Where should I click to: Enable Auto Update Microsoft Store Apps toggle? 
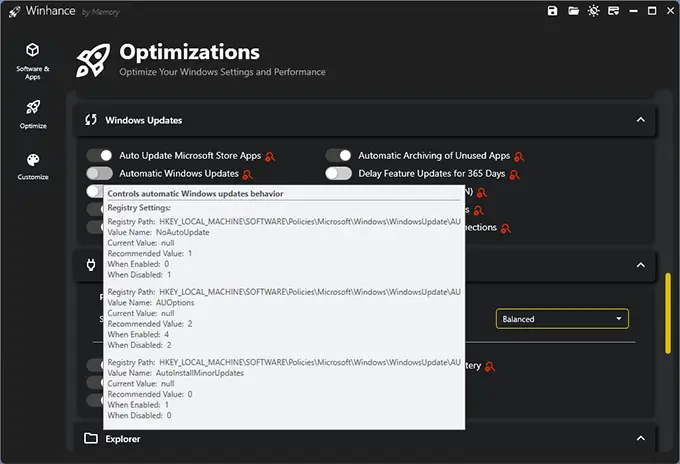(99, 156)
